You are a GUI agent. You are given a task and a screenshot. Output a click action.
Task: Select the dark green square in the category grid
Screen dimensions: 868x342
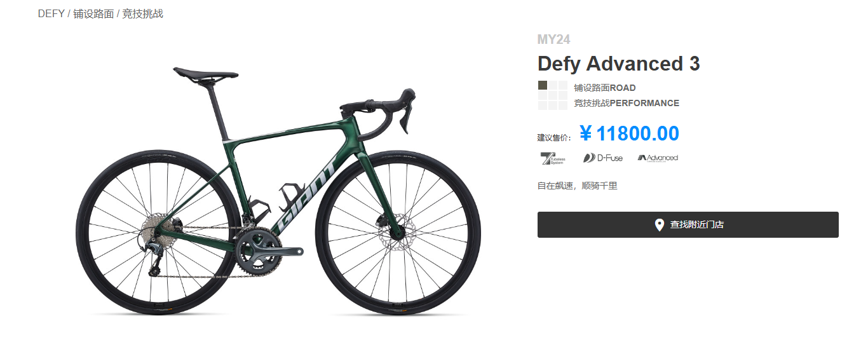point(543,85)
